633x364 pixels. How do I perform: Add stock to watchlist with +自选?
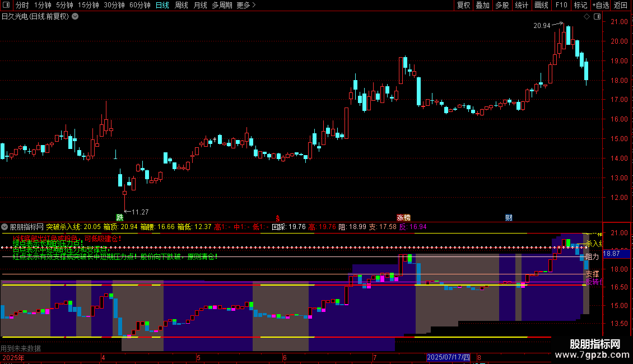click(601, 5)
